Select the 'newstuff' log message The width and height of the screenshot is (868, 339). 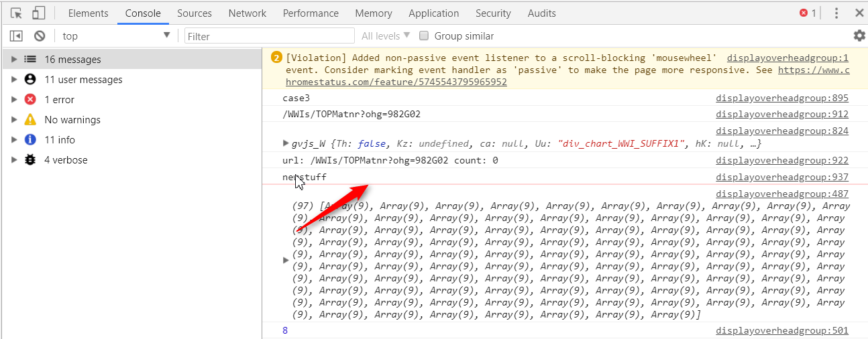pyautogui.click(x=305, y=178)
